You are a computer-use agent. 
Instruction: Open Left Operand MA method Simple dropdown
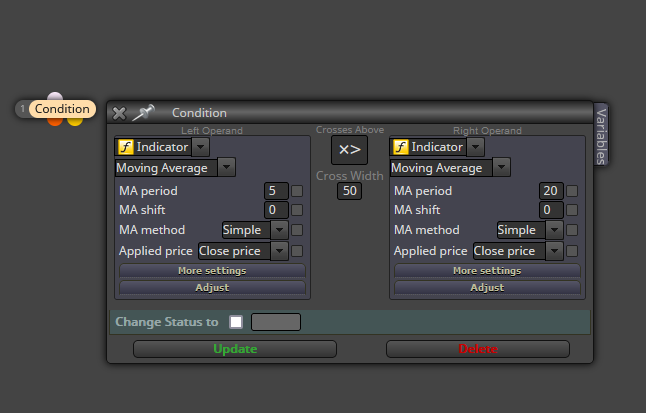(x=280, y=230)
